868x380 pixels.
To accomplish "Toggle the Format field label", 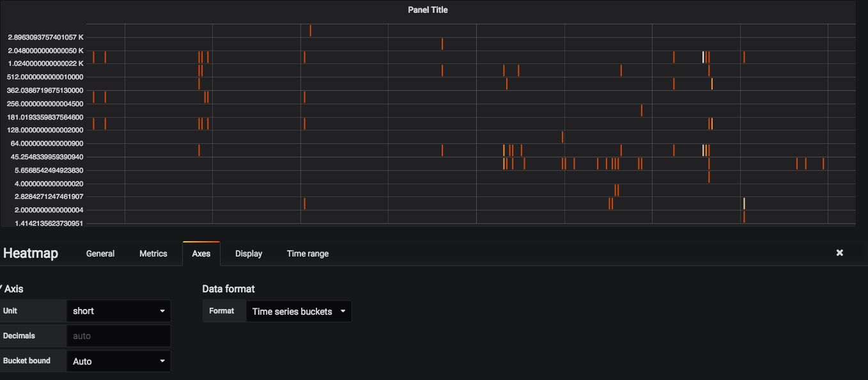I will point(222,311).
